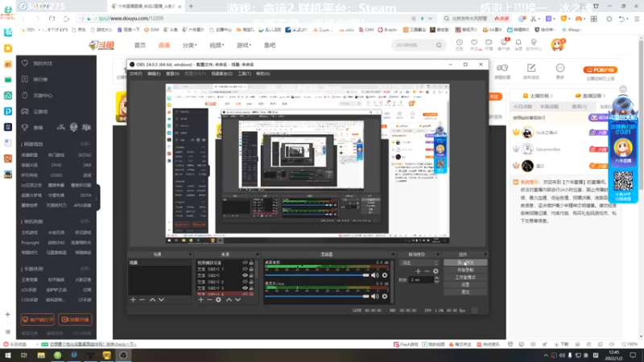Open OBS 查看(V) menu
The width and height of the screenshot is (644, 362).
pyautogui.click(x=172, y=74)
